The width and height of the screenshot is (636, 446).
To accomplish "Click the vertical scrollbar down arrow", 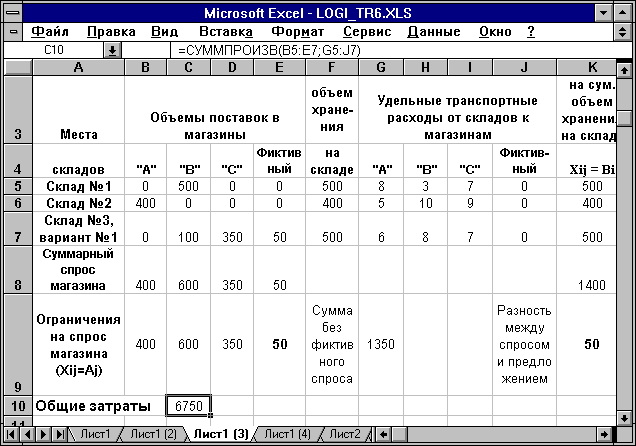I will pos(624,418).
